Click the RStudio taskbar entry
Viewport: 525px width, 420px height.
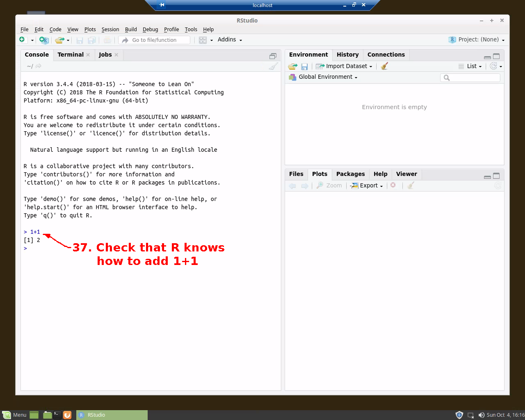(112, 415)
